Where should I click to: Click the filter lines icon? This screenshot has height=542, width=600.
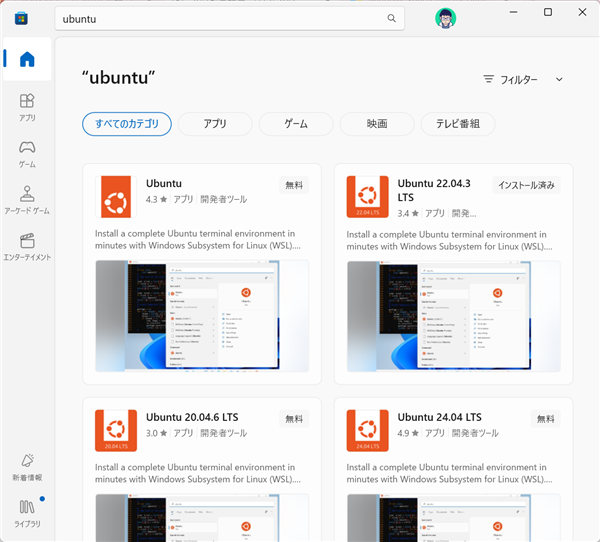[488, 79]
